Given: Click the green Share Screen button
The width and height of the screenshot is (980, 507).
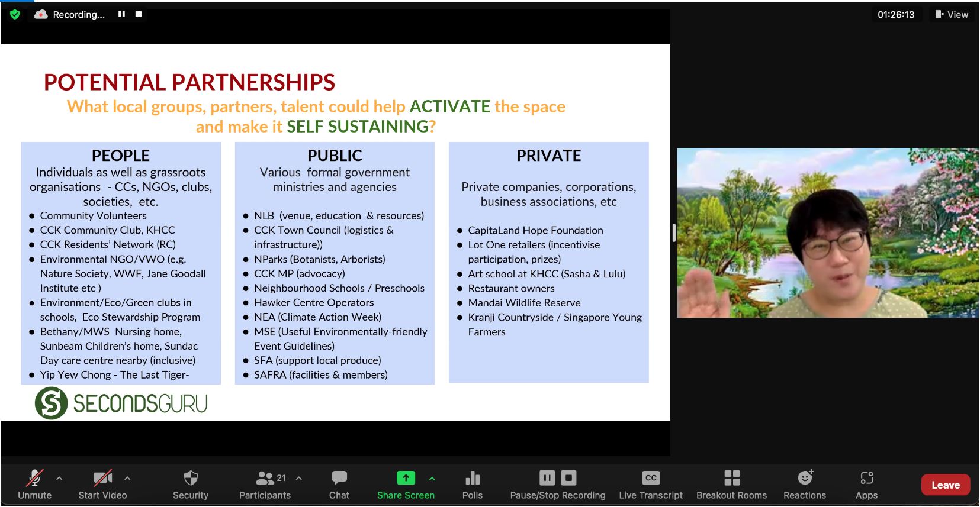Looking at the screenshot, I should [x=406, y=485].
